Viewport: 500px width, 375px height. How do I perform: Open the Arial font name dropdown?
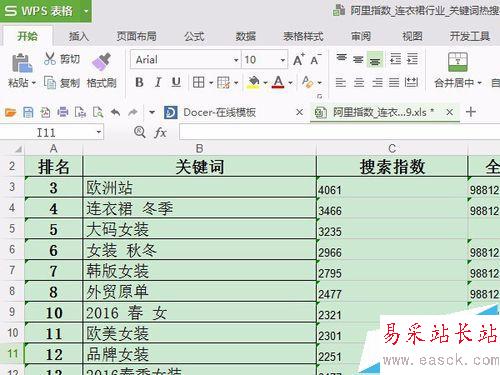click(x=236, y=60)
